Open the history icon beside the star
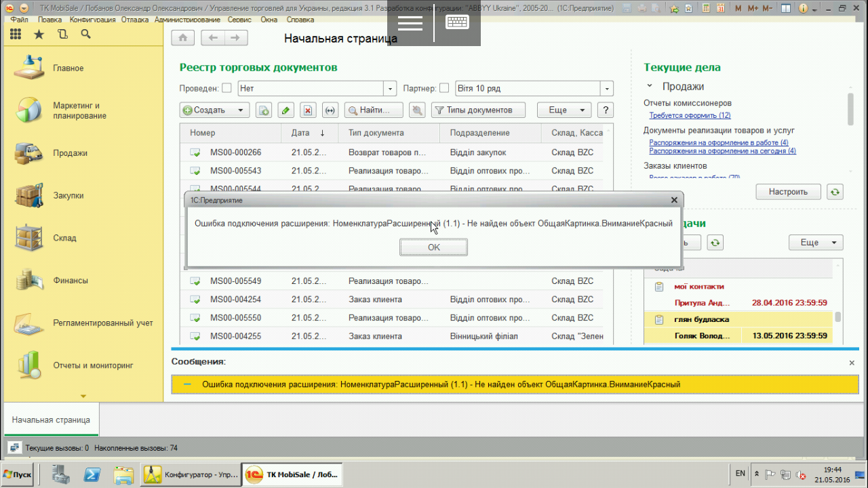Image resolution: width=868 pixels, height=488 pixels. (x=62, y=34)
